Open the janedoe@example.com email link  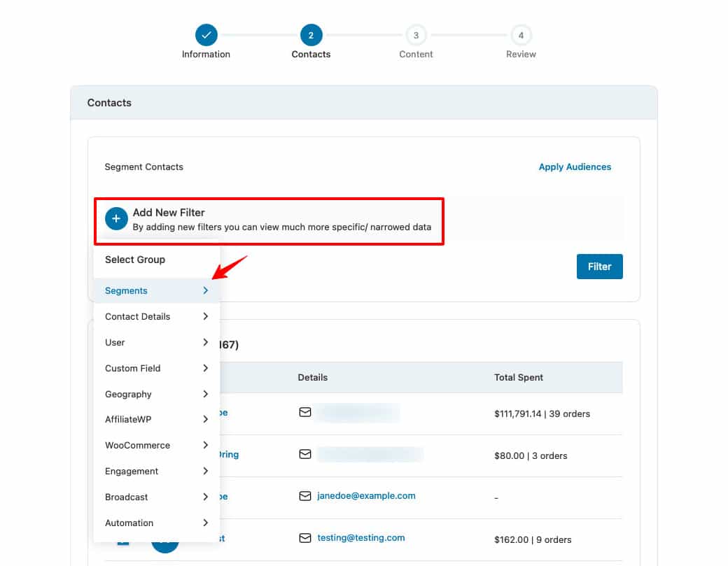coord(366,495)
